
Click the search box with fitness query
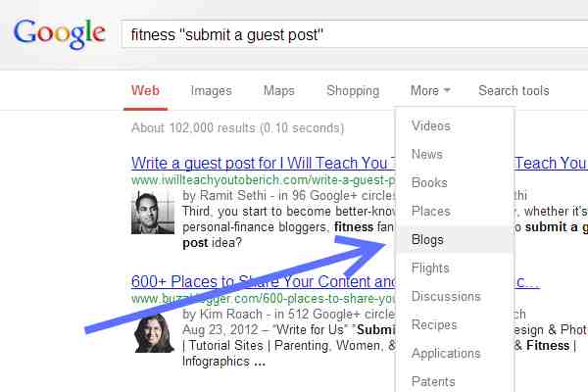[x=355, y=34]
